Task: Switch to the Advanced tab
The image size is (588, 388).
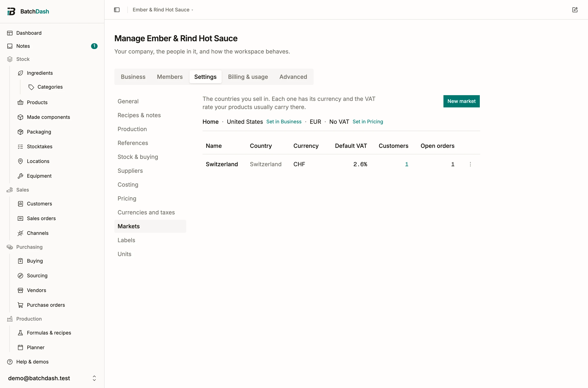Action: click(x=293, y=77)
